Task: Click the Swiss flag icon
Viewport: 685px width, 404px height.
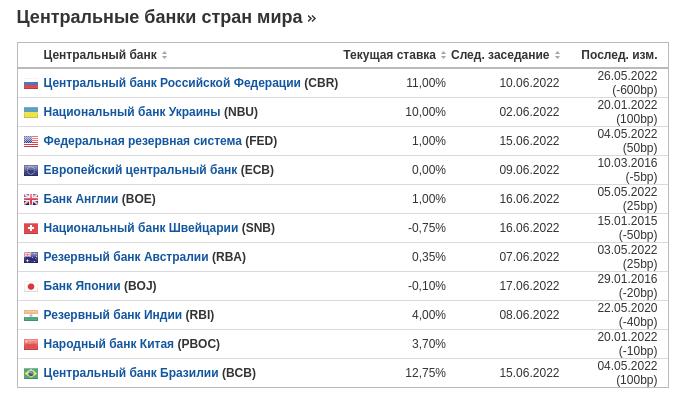Action: click(31, 229)
